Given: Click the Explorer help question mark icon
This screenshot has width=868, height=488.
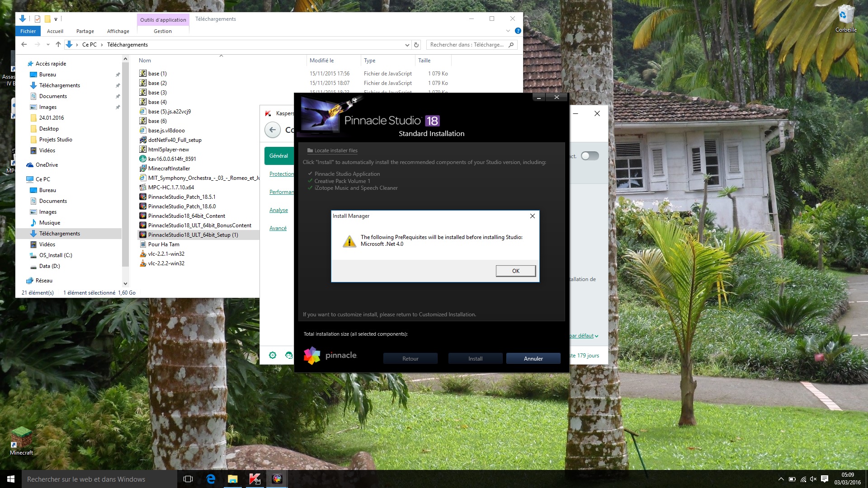Looking at the screenshot, I should coord(518,31).
